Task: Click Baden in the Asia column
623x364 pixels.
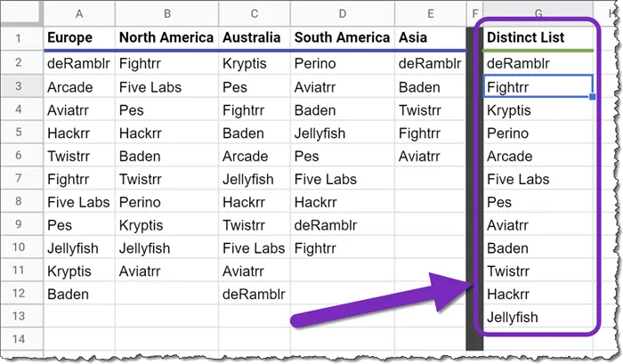Action: point(430,87)
